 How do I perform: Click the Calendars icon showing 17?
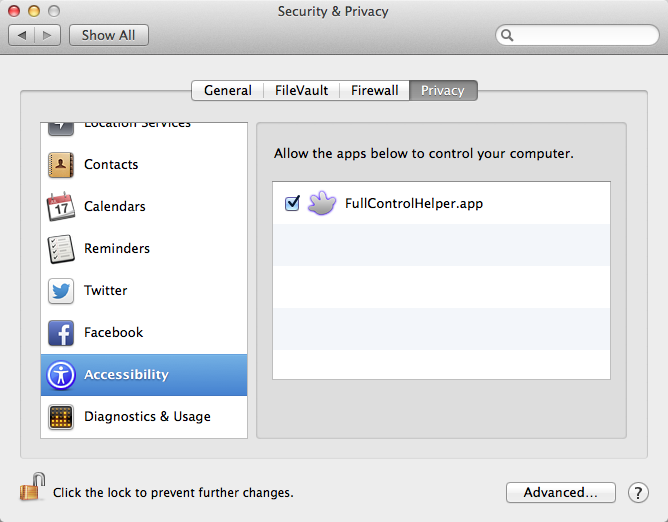(60, 206)
